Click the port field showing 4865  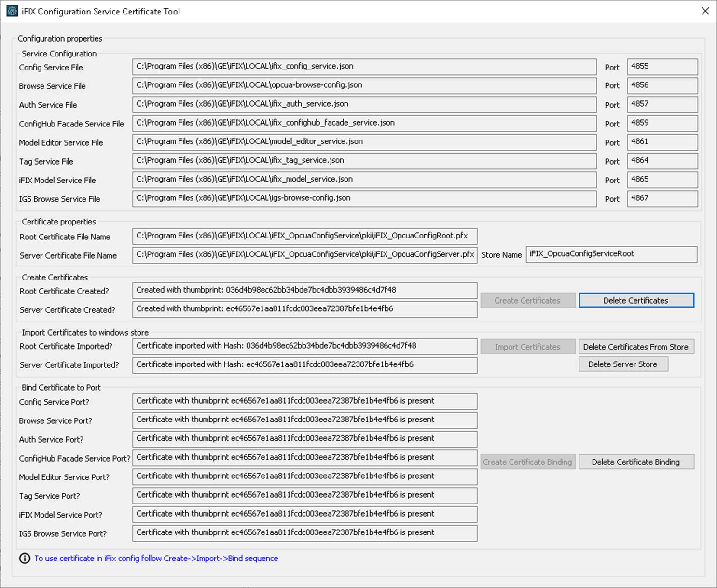coord(662,180)
